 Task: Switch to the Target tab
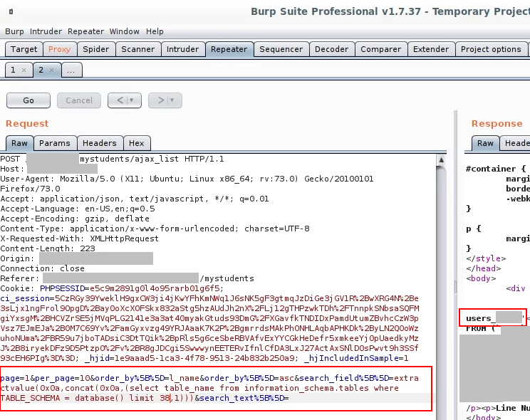[24, 49]
